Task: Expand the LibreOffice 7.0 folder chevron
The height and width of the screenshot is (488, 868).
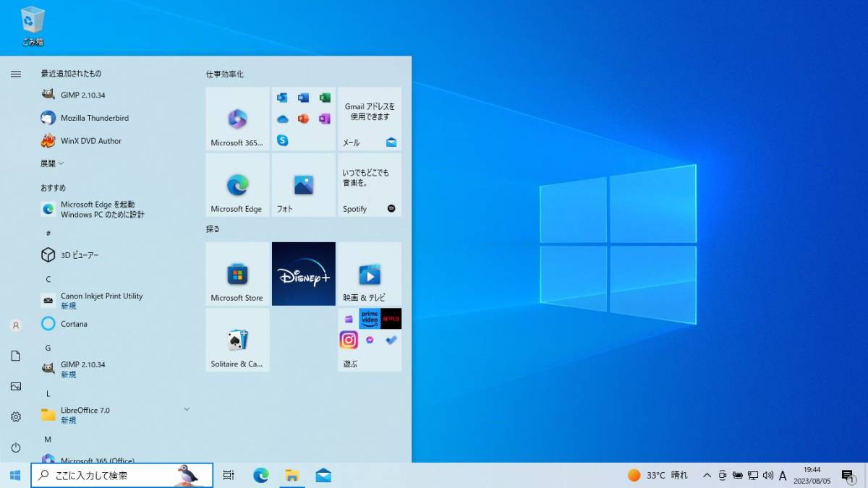Action: coord(187,409)
